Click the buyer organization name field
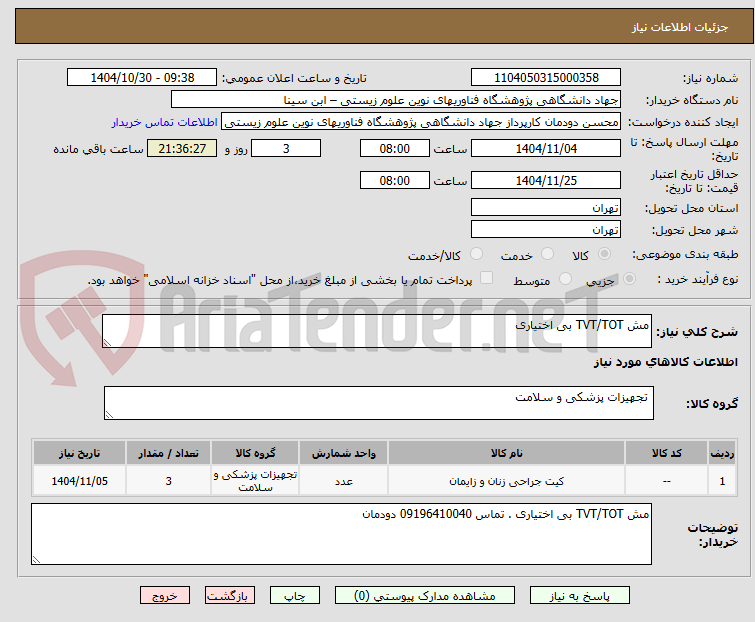Screen dimensions: 755x622 396,100
